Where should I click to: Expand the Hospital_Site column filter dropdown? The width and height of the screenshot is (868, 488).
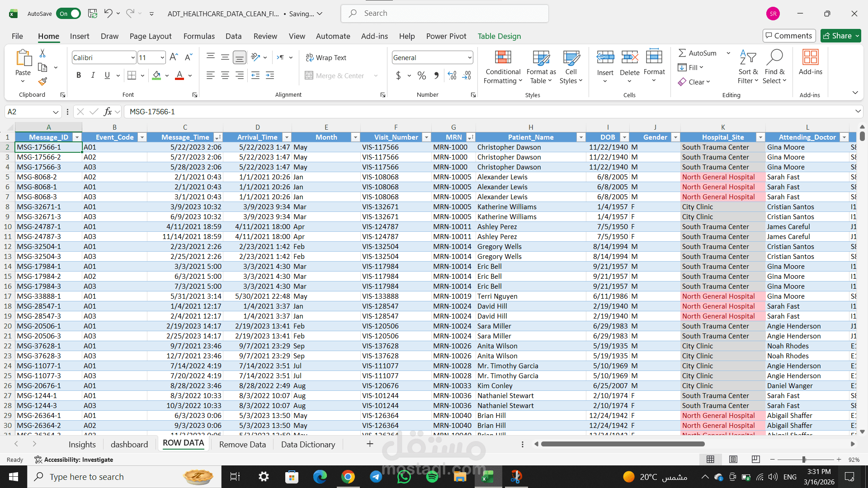(760, 137)
